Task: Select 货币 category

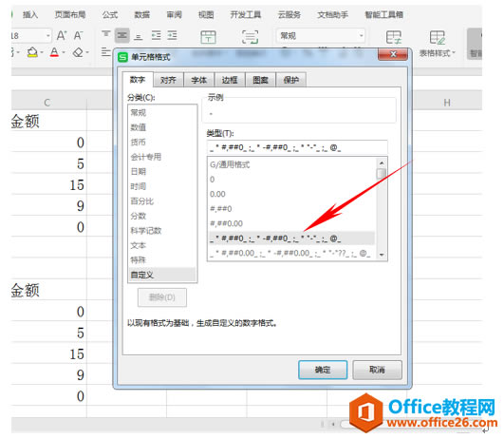Action: click(x=162, y=143)
